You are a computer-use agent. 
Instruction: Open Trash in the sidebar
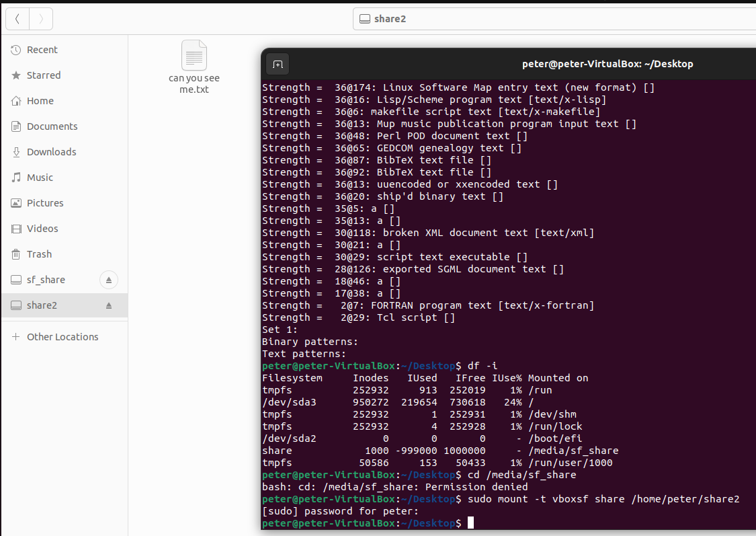coord(65,254)
